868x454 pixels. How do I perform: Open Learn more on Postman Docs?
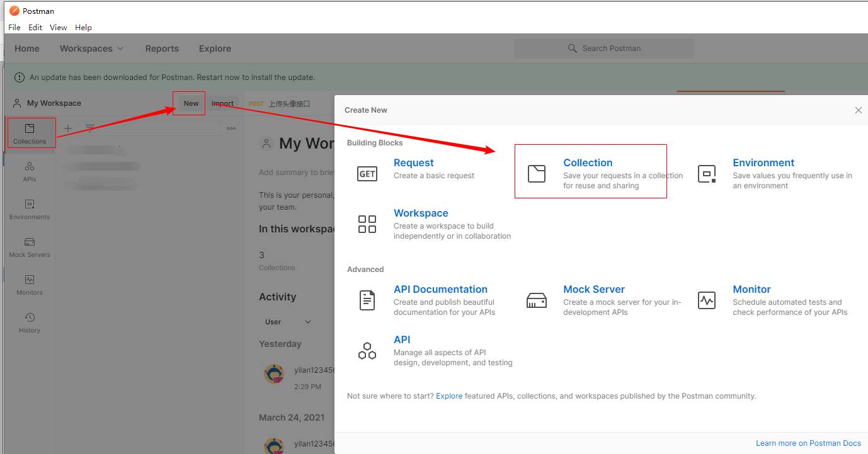(808, 443)
